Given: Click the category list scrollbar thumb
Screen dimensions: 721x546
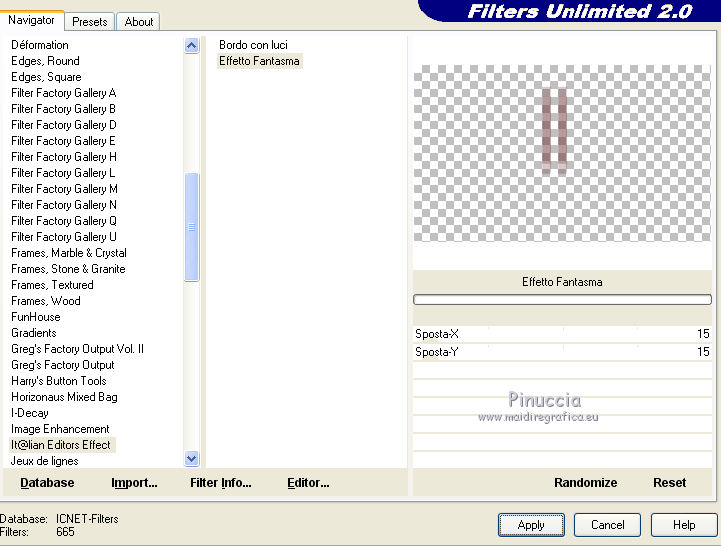Looking at the screenshot, I should [191, 227].
